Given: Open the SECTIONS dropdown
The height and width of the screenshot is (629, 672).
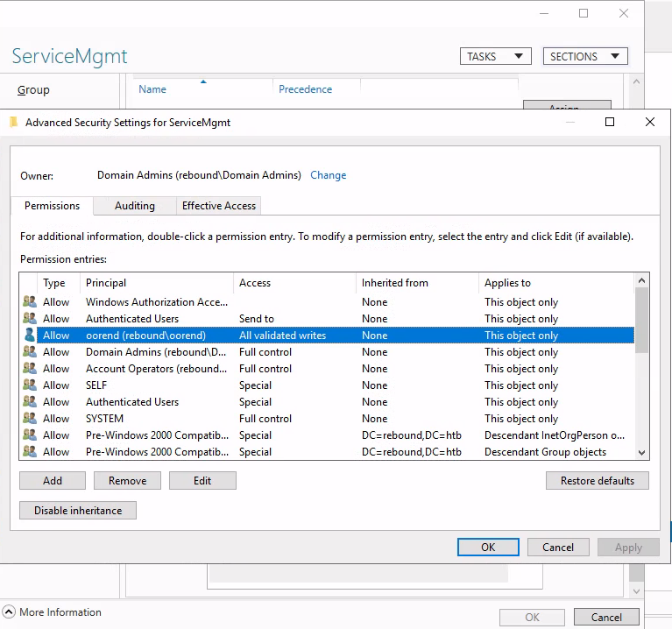Looking at the screenshot, I should pyautogui.click(x=585, y=56).
